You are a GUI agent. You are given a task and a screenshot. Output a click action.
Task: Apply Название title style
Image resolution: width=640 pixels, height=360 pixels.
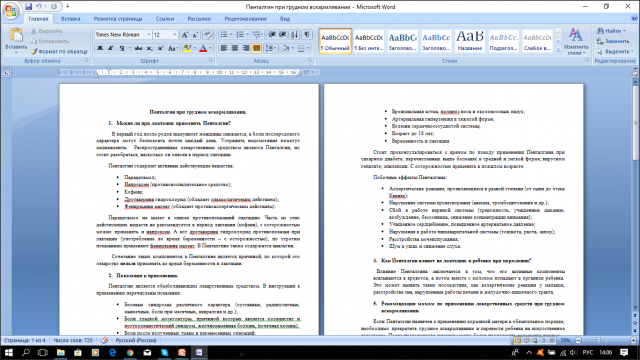tap(470, 41)
